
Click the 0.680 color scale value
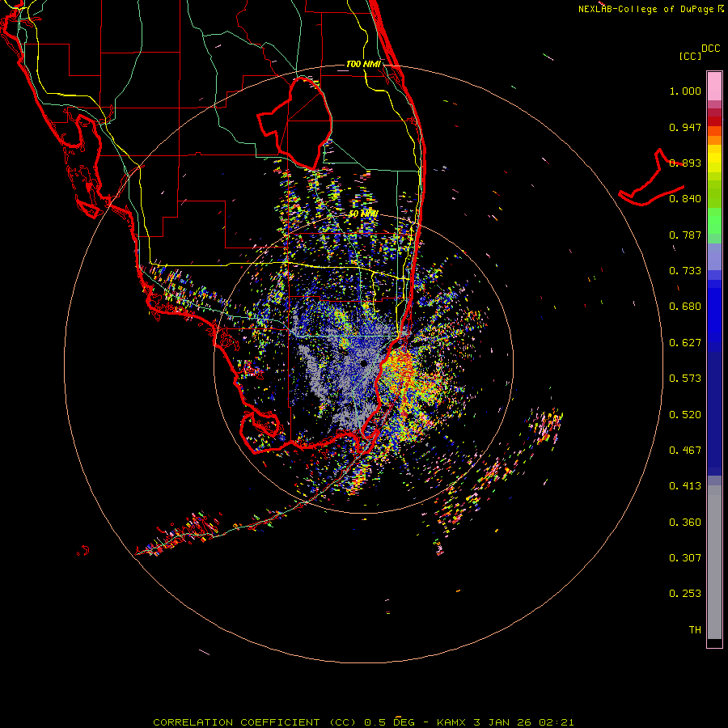[685, 307]
